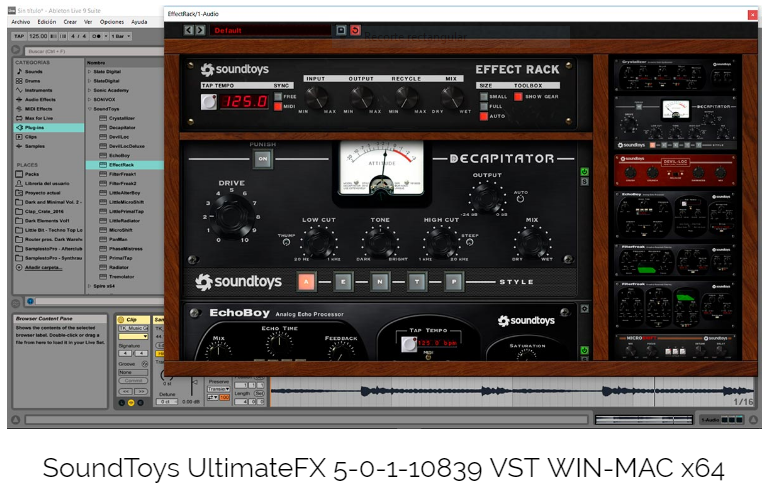Click EchoBoy gear settings icon
The image size is (768, 495).
584,309
